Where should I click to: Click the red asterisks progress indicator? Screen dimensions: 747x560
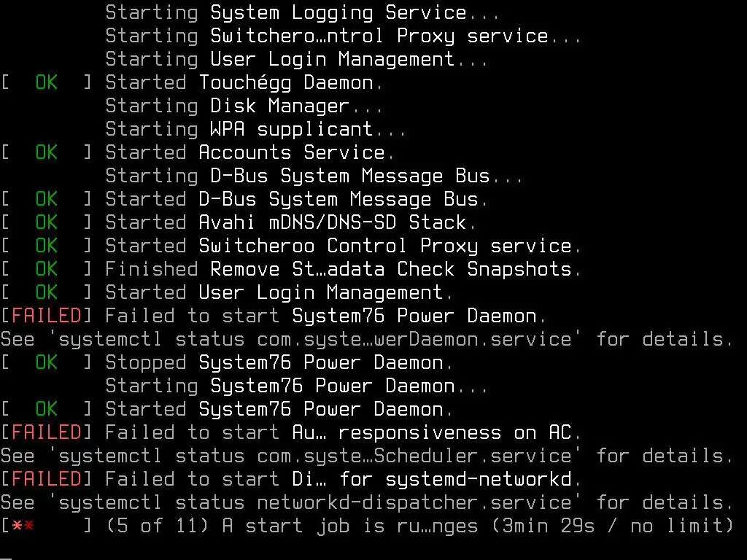point(23,526)
